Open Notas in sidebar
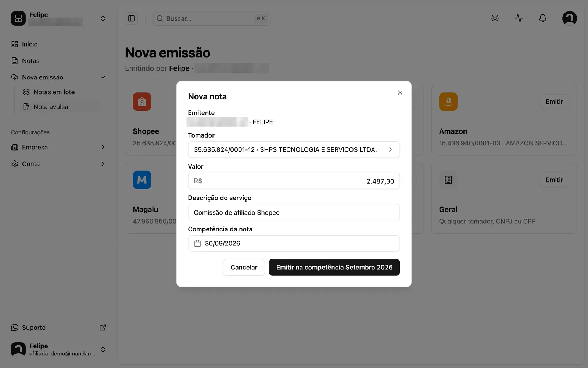588x368 pixels. (59, 61)
